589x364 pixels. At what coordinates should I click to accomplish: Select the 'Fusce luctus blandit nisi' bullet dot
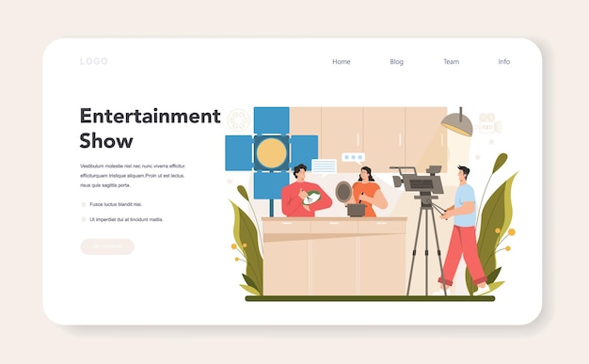[84, 204]
